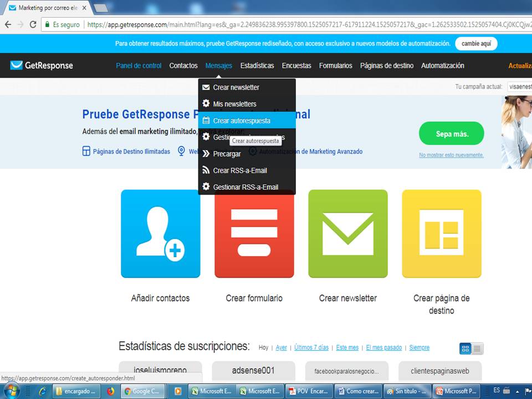Switch to list view for subscription statistics
The width and height of the screenshot is (532, 399).
477,349
